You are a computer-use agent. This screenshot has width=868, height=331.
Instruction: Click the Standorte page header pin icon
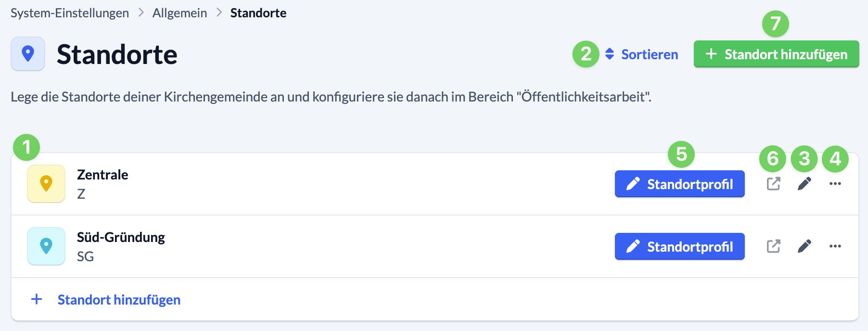27,54
